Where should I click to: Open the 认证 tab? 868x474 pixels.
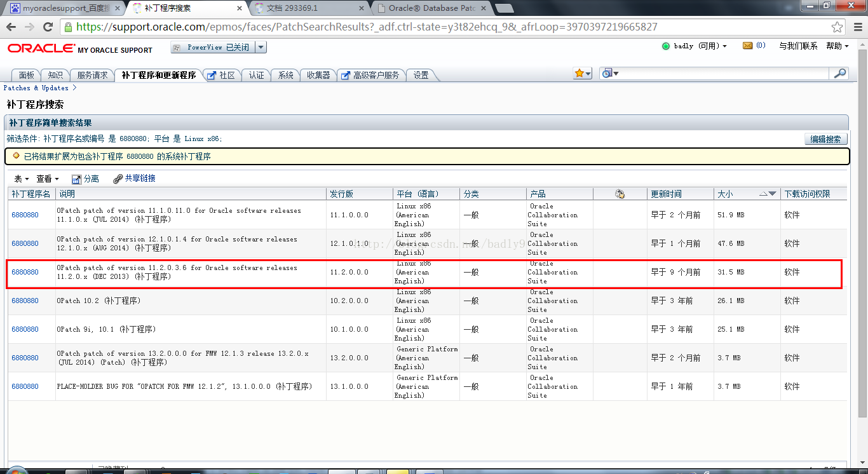point(256,75)
